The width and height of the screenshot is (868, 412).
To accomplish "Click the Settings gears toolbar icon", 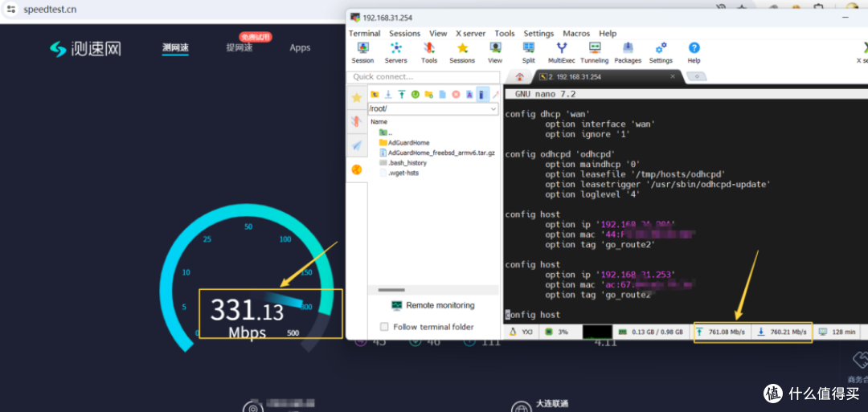I will (661, 53).
